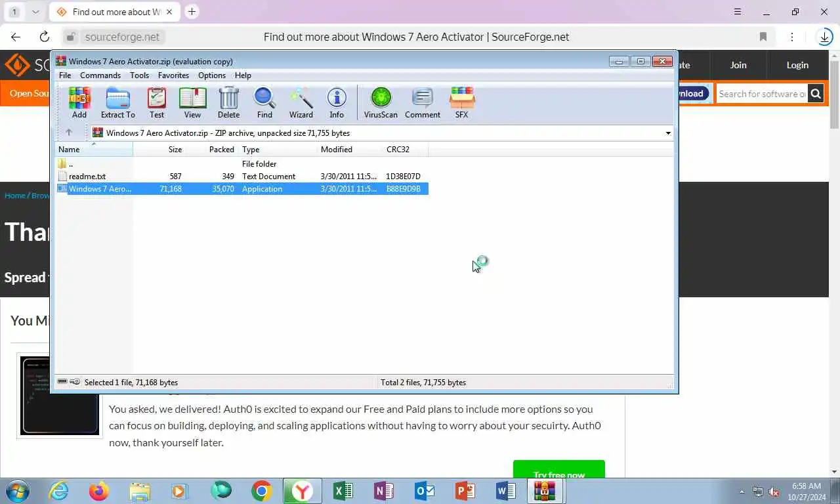Click the Home breadcrumb link
Viewport: 840px width, 504px height.
[x=15, y=196]
